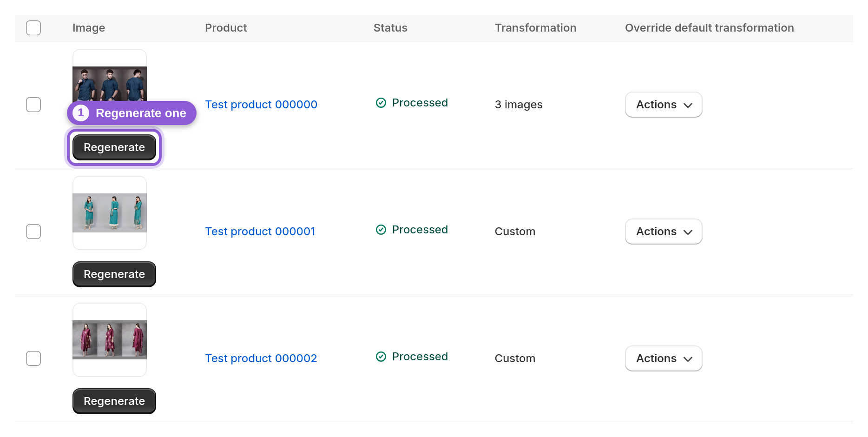Tick the select-all checkbox in the table header
868x437 pixels.
point(33,28)
